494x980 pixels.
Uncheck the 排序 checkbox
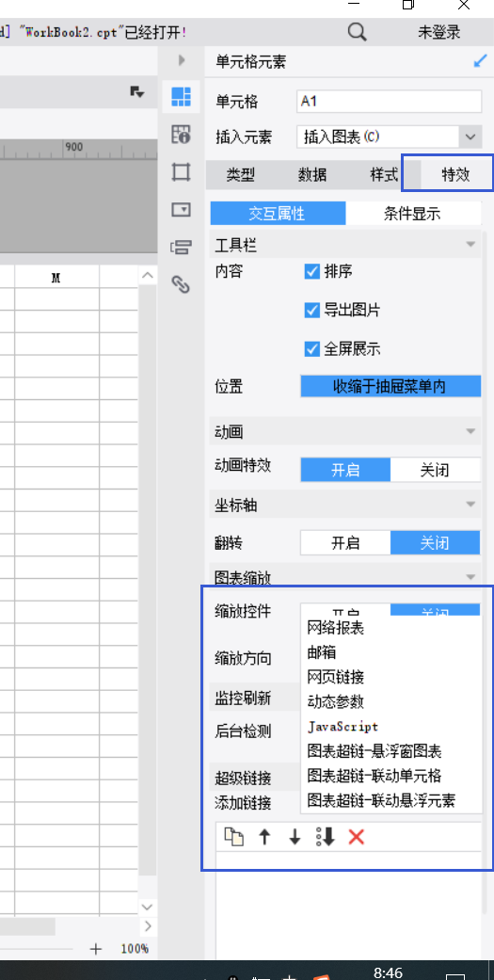click(312, 271)
